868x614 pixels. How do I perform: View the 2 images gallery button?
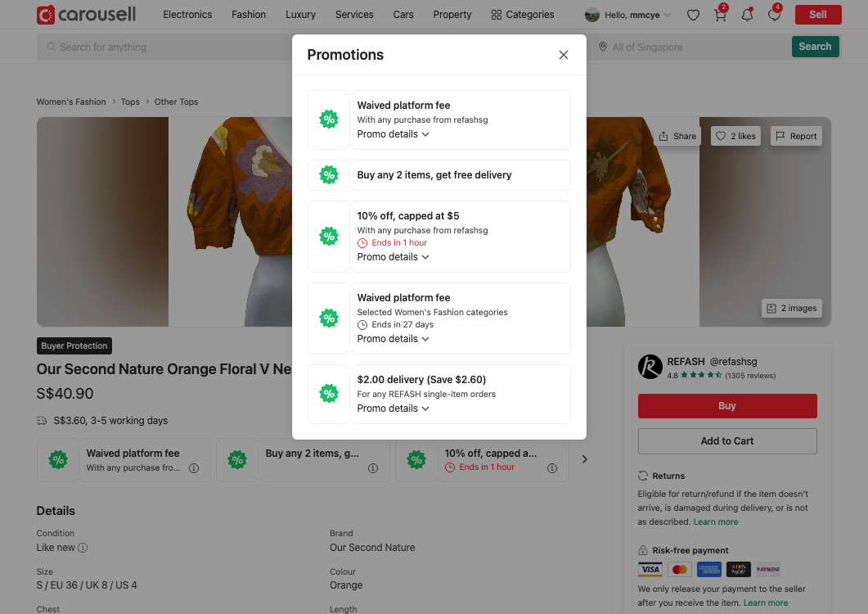tap(792, 308)
